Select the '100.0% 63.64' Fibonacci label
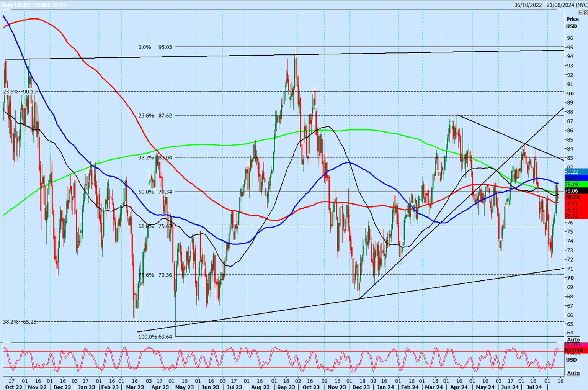Image resolution: width=588 pixels, height=390 pixels. [x=155, y=336]
